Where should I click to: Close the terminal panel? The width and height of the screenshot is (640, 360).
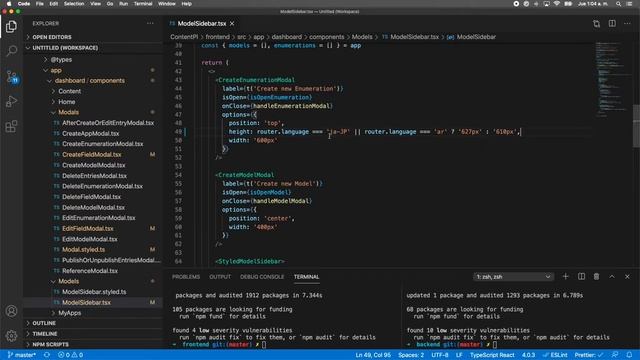point(627,277)
